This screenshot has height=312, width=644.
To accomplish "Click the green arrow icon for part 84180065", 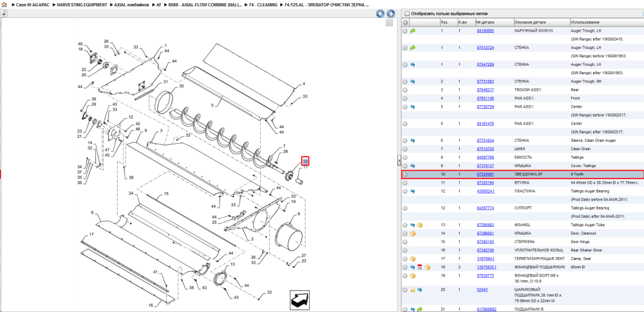I will (413, 31).
